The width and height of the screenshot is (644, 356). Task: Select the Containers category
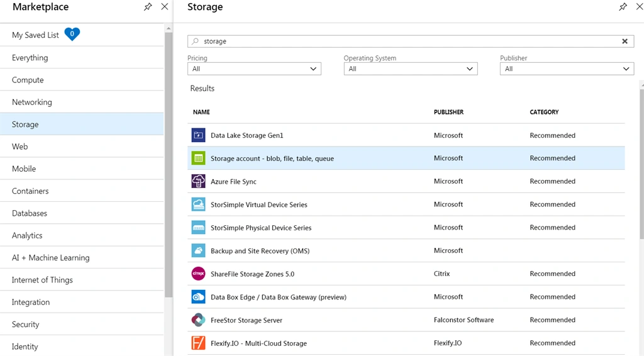pos(82,191)
